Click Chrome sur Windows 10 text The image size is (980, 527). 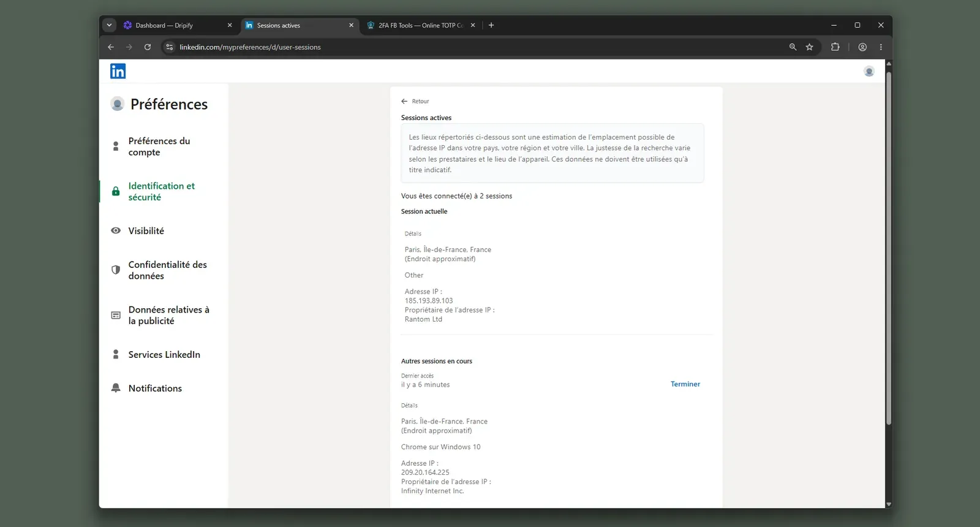pyautogui.click(x=440, y=447)
